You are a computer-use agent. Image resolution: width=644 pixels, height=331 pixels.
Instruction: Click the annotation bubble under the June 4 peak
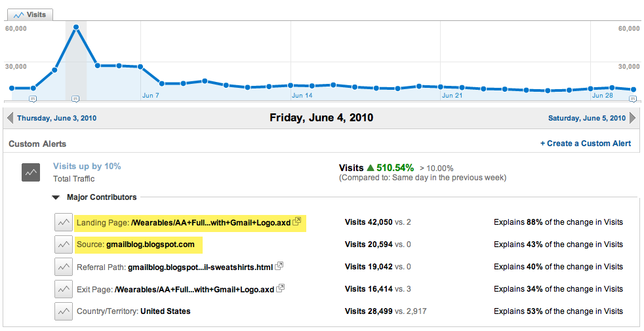click(75, 99)
